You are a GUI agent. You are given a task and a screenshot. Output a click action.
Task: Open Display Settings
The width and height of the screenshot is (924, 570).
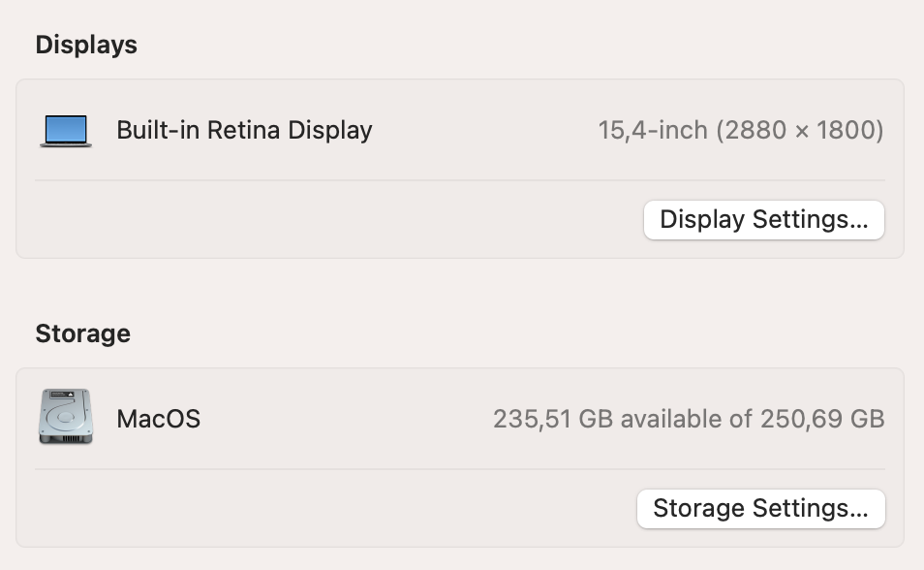click(763, 219)
